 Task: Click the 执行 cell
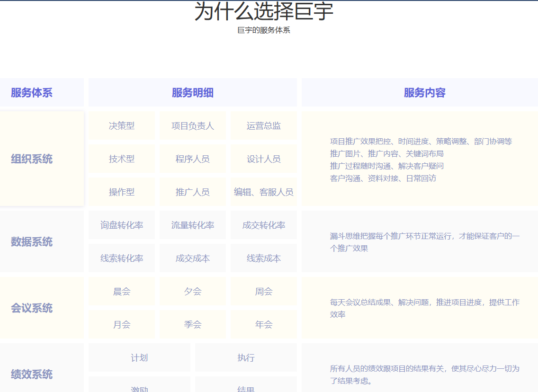pyautogui.click(x=246, y=358)
